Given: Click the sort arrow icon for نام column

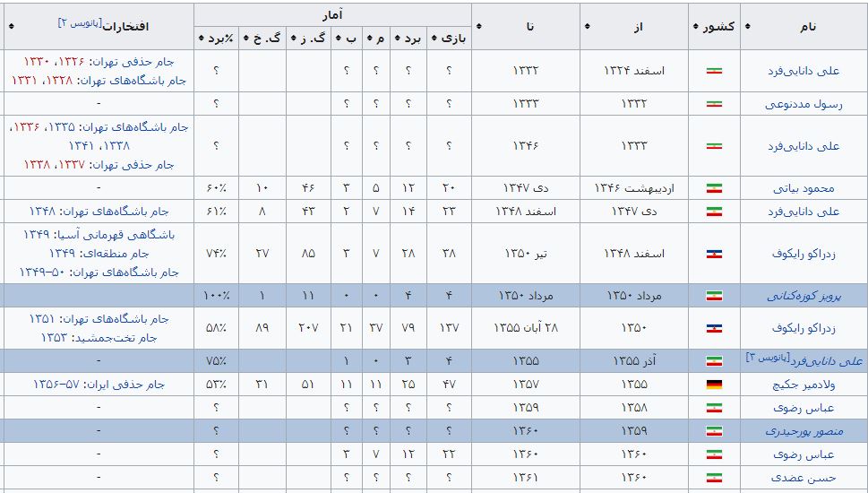Looking at the screenshot, I should [748, 26].
